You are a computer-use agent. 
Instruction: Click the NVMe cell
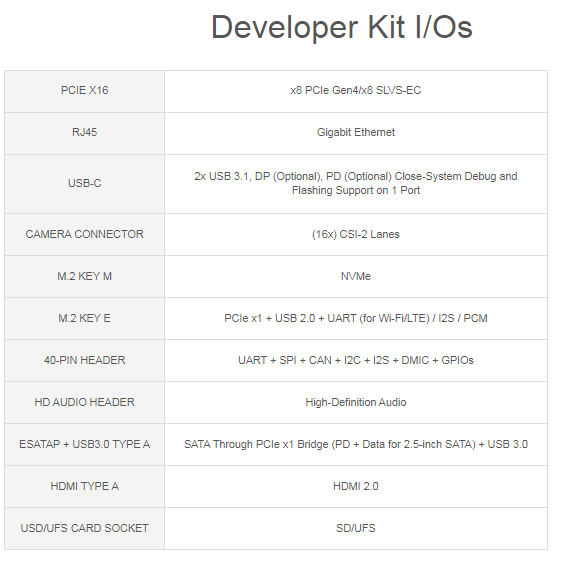click(356, 276)
